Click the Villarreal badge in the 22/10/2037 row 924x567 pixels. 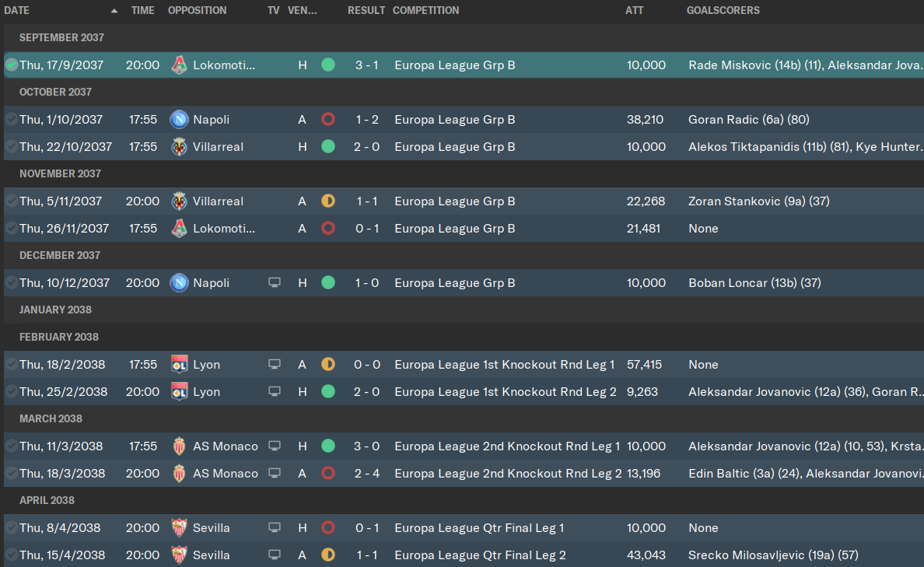click(179, 147)
